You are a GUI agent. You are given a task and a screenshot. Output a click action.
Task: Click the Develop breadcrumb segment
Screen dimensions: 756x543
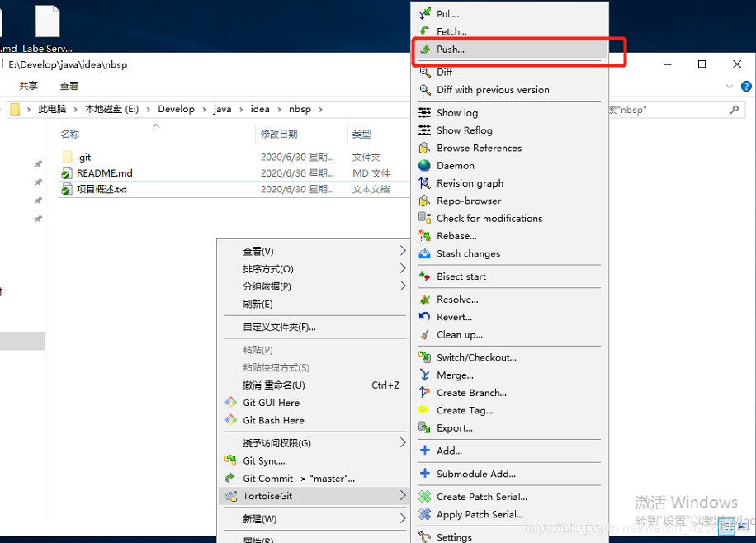coord(177,109)
